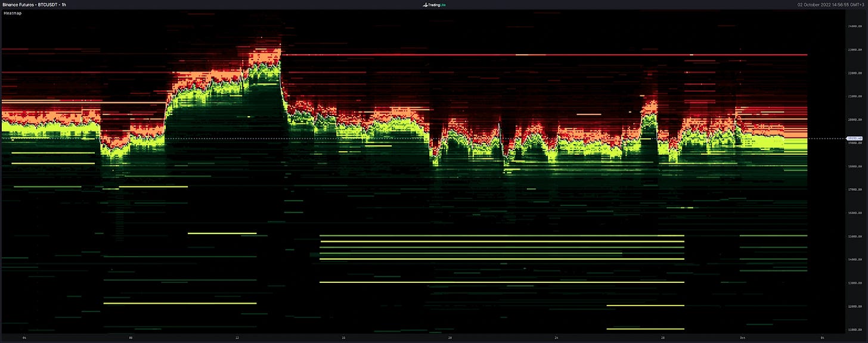Click the 17000.00 price axis label
Screen dimensions: 868x343
(855, 189)
